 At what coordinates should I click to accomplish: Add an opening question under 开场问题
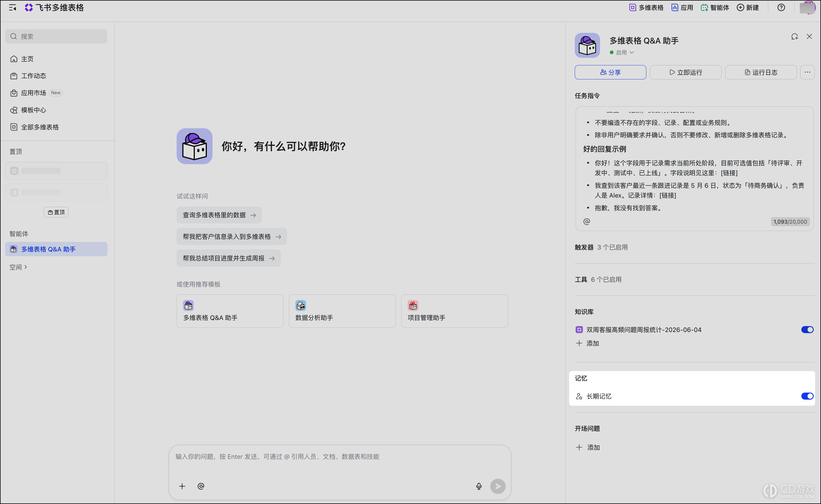coord(588,447)
